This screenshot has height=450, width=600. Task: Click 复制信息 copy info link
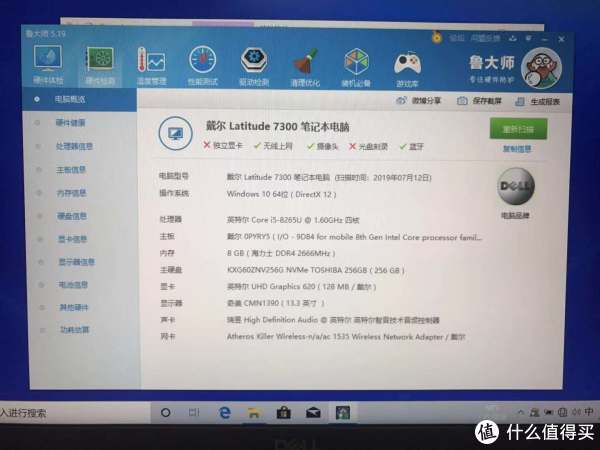coord(517,149)
